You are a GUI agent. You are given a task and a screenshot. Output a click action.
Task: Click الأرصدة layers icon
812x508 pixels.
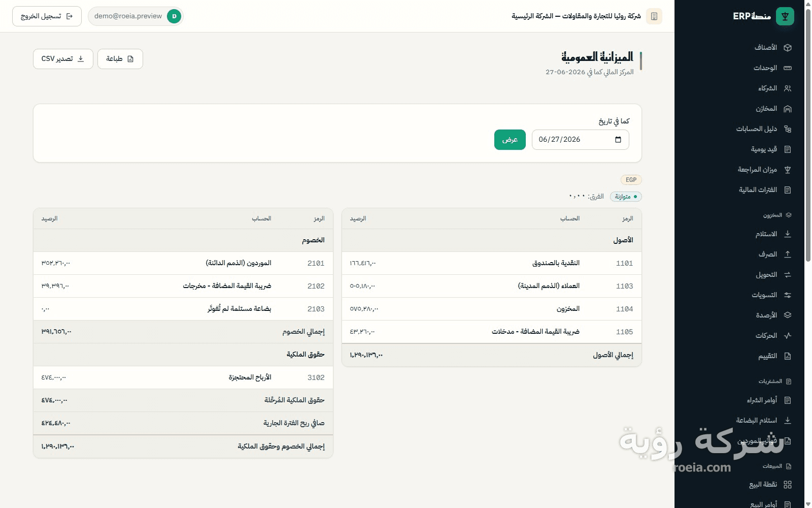(788, 315)
